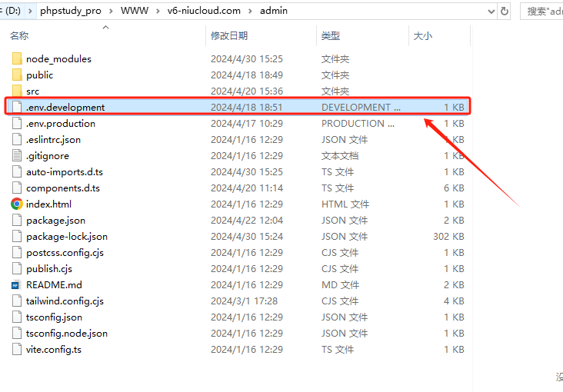Click the 大小 column header
Image resolution: width=563 pixels, height=392 pixels.
click(423, 36)
